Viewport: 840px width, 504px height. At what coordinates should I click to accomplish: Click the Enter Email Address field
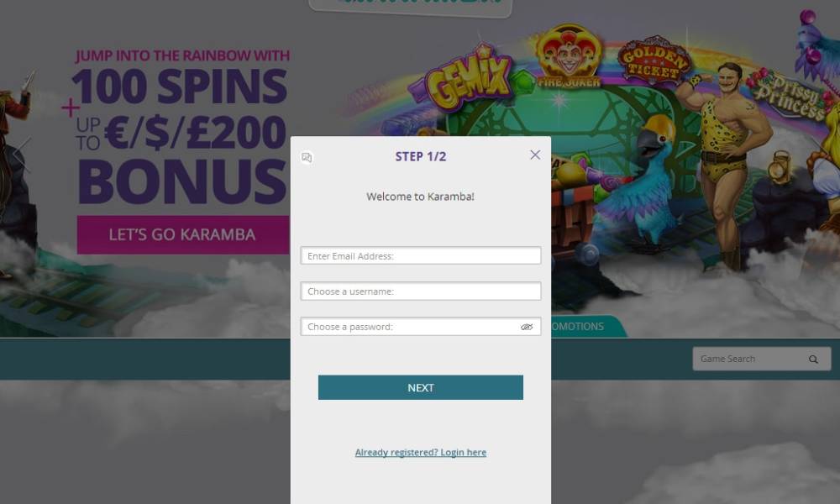[x=421, y=255]
